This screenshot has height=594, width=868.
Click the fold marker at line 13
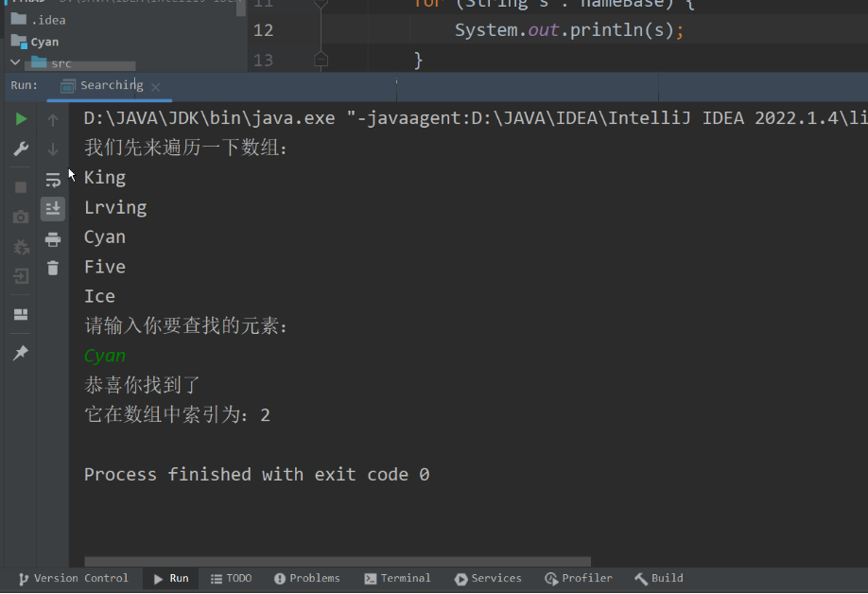[321, 60]
